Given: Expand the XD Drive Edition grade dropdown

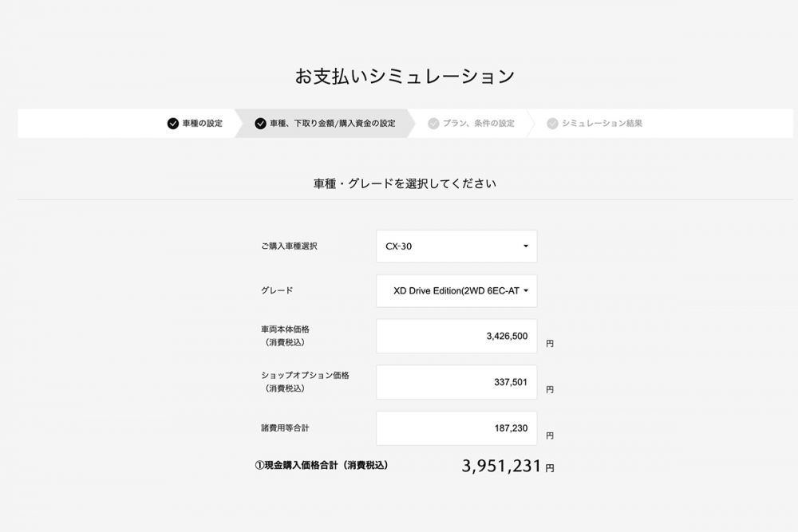Looking at the screenshot, I should [456, 291].
